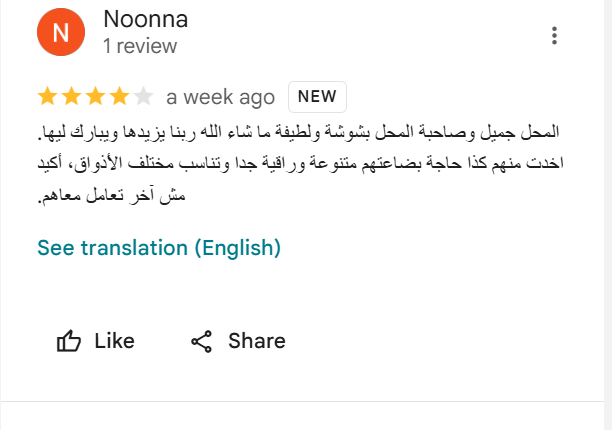Click the divider line below the review
Viewport: 612px width, 430px height.
(x=302, y=401)
